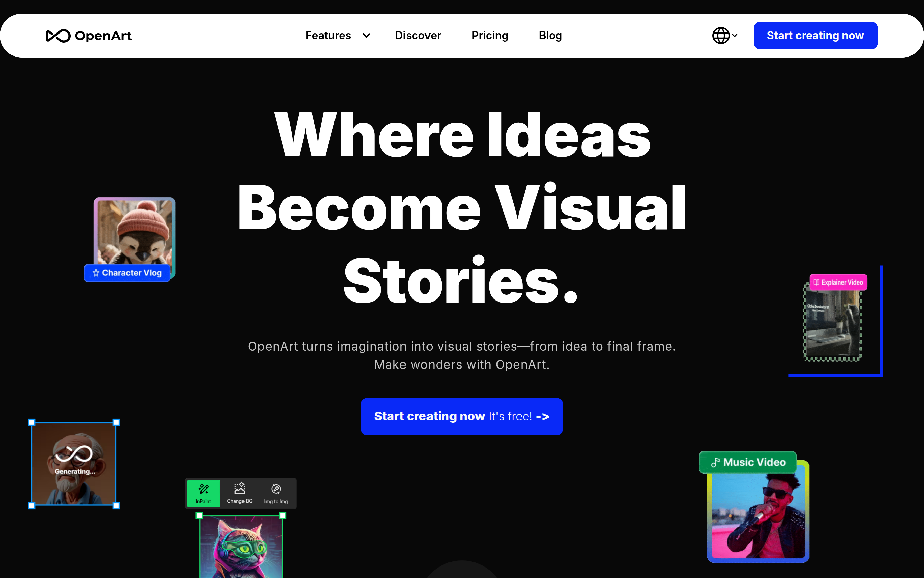Click the Explainer Video tag
The image size is (924, 578).
[x=838, y=282]
